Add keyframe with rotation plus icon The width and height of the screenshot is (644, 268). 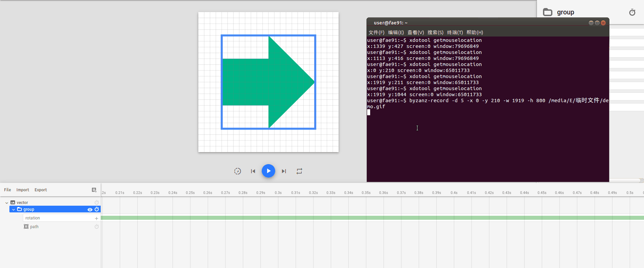pyautogui.click(x=97, y=218)
